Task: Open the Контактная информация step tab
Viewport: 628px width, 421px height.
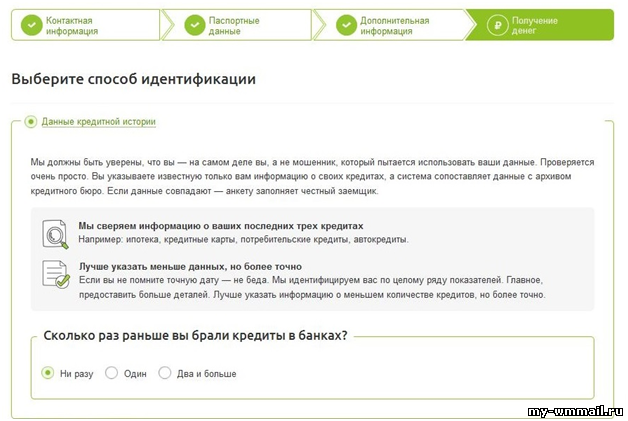Action: 86,25
